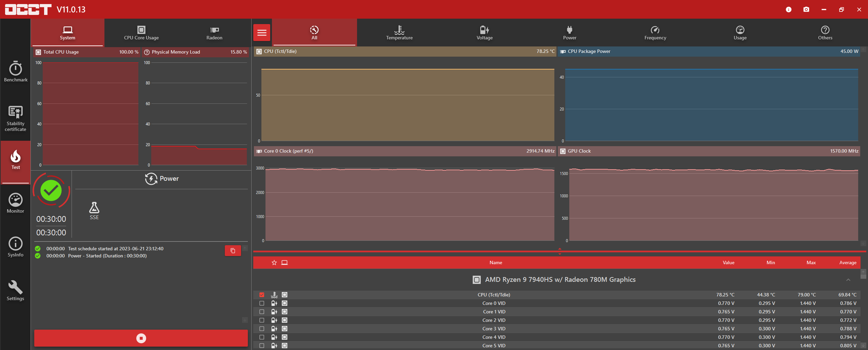Stop the running test
868x350 pixels.
pos(141,338)
